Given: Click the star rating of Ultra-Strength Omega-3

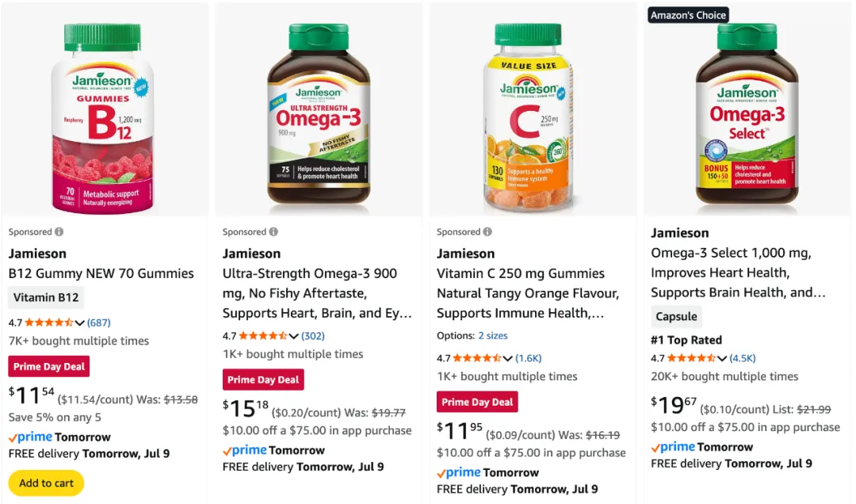Looking at the screenshot, I should [x=263, y=336].
